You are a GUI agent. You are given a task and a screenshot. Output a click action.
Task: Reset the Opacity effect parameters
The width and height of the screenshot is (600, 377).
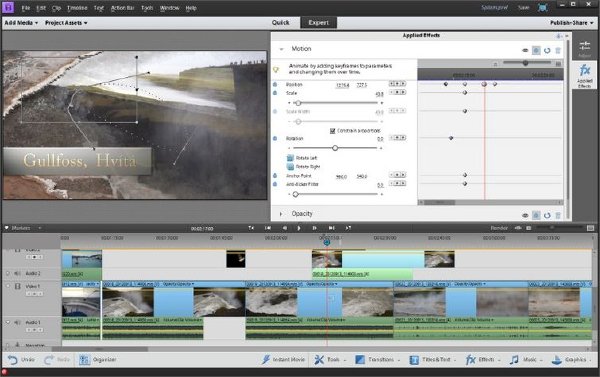coord(547,215)
